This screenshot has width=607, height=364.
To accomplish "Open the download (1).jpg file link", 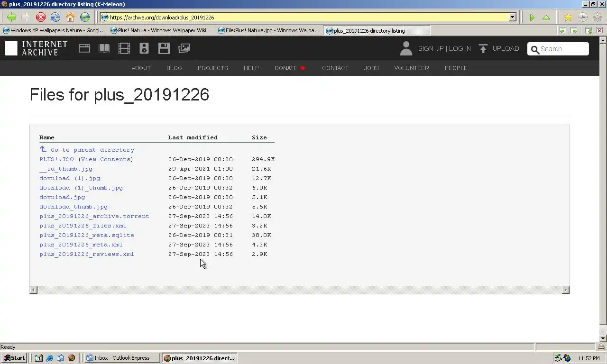I will tap(70, 178).
